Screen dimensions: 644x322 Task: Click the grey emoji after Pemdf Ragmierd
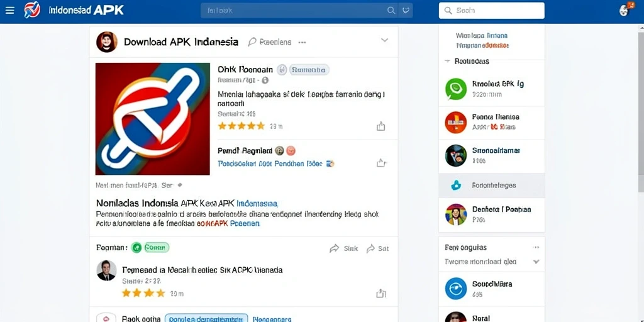tap(280, 151)
